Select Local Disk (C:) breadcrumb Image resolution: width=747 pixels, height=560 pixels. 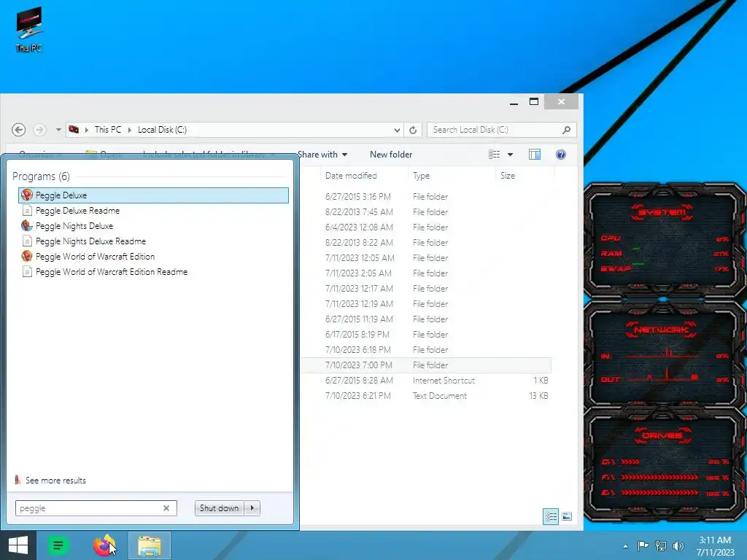pyautogui.click(x=162, y=130)
